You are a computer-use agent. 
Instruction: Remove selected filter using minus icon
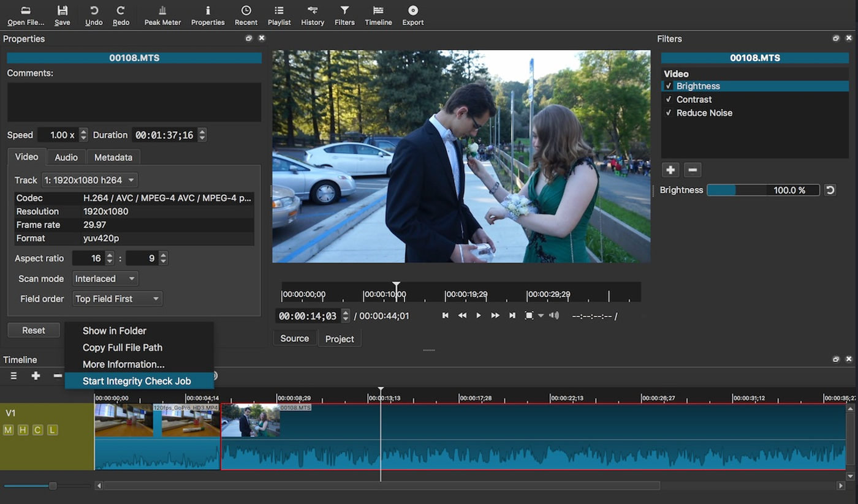click(692, 170)
